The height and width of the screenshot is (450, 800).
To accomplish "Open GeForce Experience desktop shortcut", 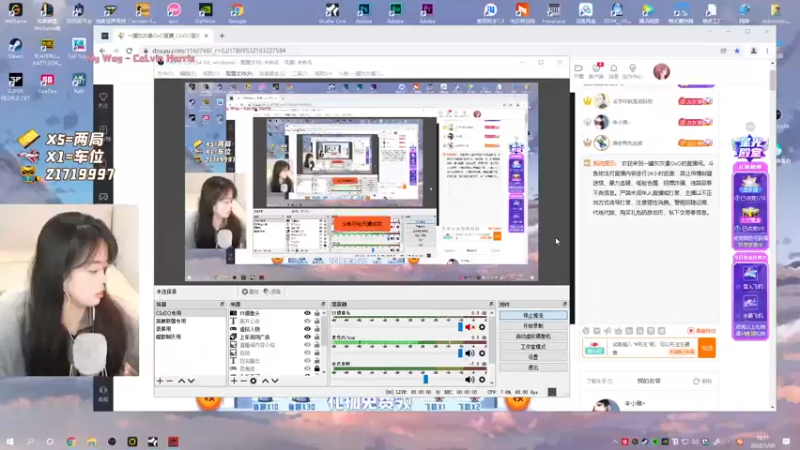I will [x=205, y=13].
